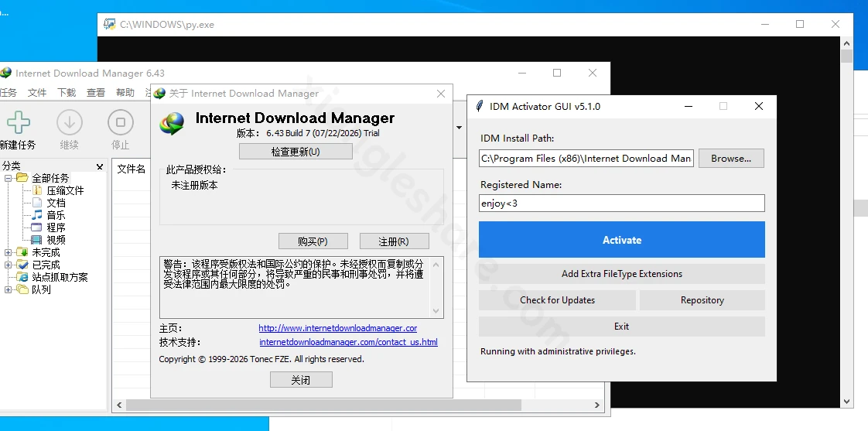Click the 注册(R) button

click(x=394, y=241)
